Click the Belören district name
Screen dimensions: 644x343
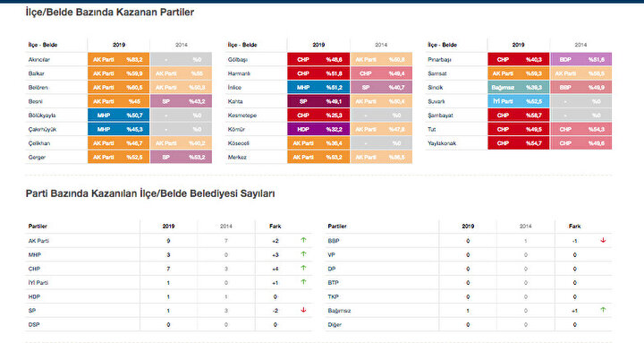[x=38, y=88]
